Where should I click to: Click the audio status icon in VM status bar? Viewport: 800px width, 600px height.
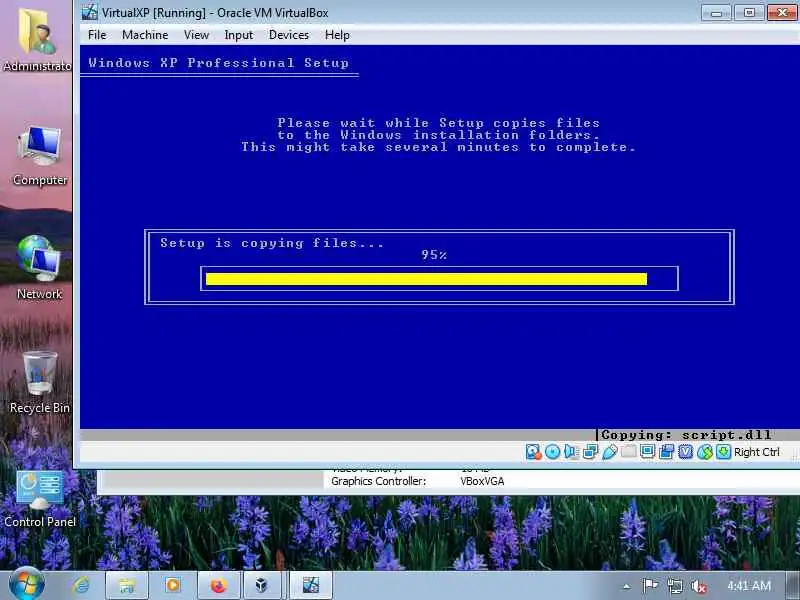click(571, 452)
